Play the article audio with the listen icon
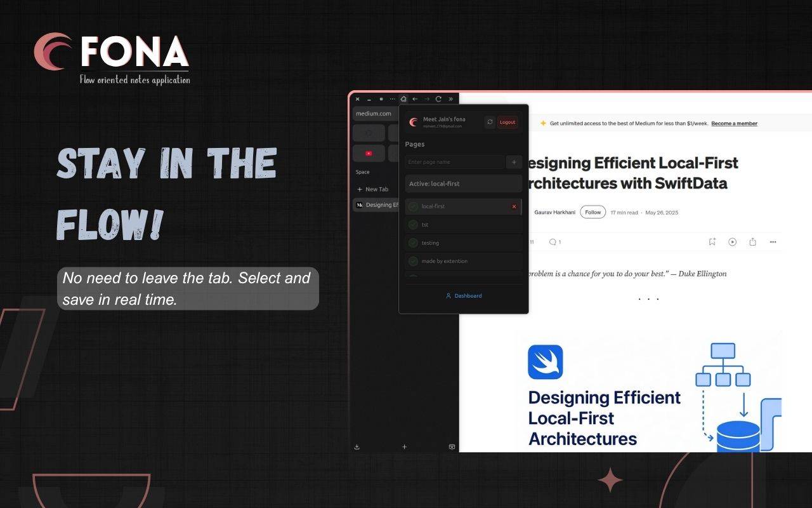 733,242
